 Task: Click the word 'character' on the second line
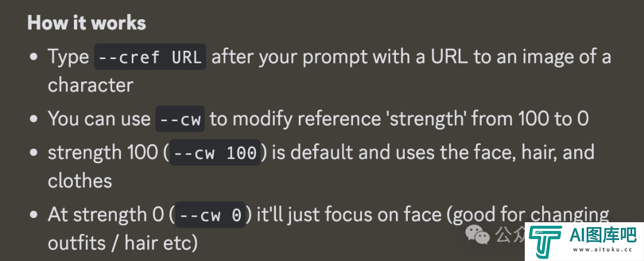(91, 85)
